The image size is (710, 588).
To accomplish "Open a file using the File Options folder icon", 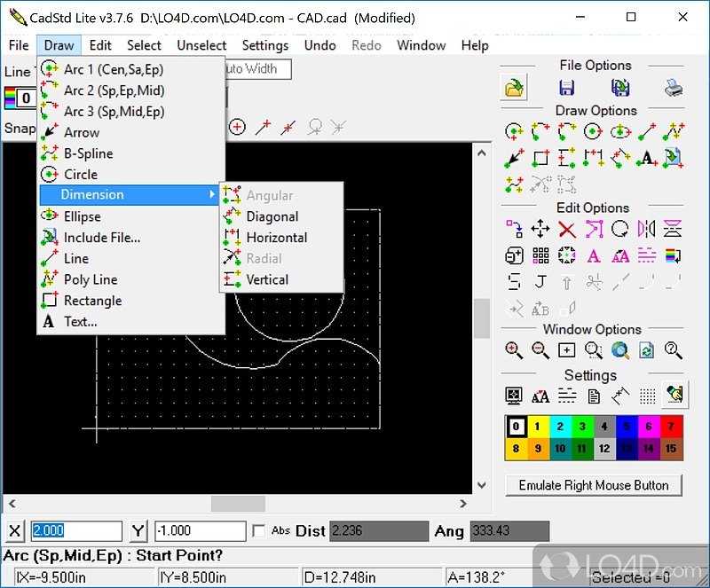I will tap(514, 88).
